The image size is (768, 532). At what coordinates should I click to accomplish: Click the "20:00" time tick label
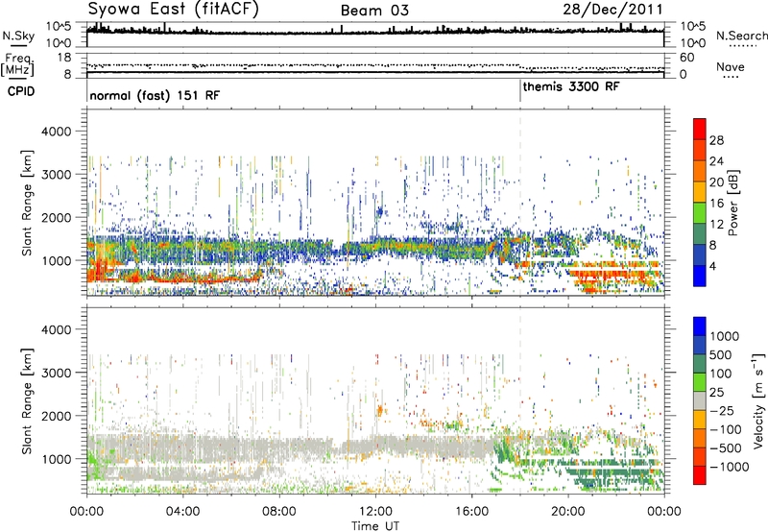(567, 512)
